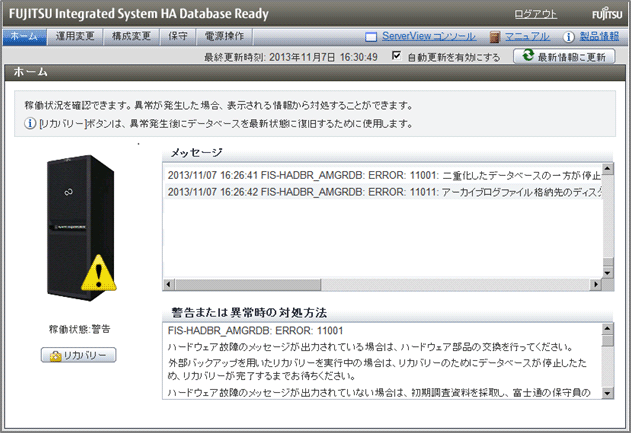The width and height of the screenshot is (631, 433).
Task: Open the ServerView コンソール link
Action: tap(429, 37)
